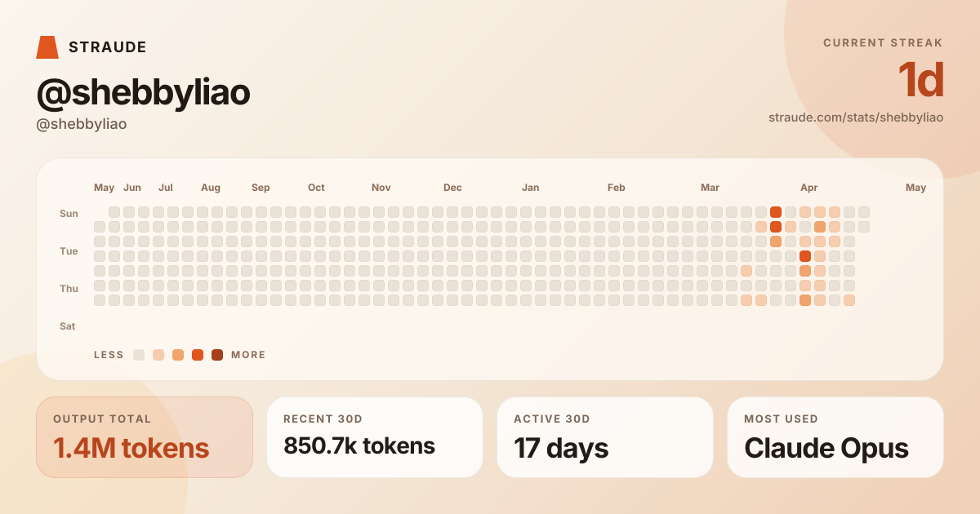The width and height of the screenshot is (980, 514).
Task: Click the orange Straude logo icon
Action: point(47,47)
